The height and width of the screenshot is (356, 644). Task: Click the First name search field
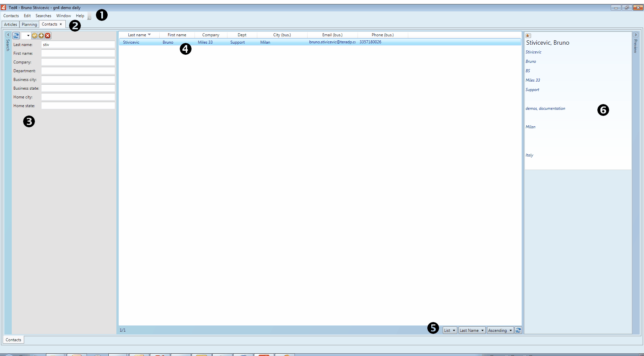(78, 53)
